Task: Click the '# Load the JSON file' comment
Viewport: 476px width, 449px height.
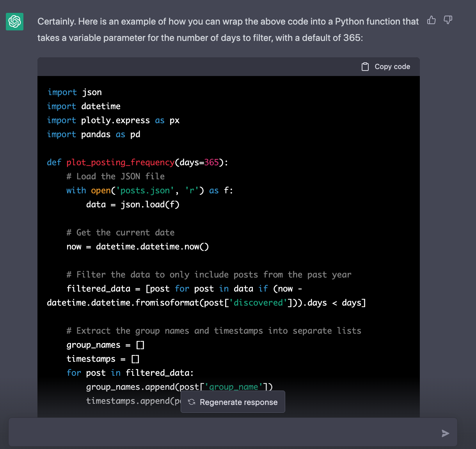Action: pos(115,177)
